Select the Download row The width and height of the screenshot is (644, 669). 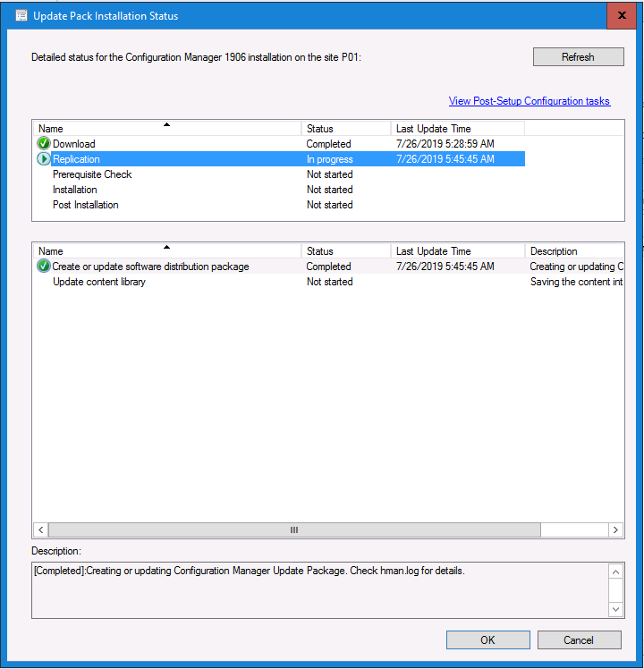coord(280,144)
